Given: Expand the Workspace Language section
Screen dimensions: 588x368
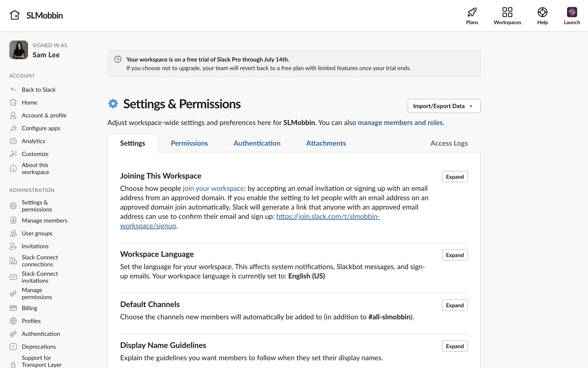Looking at the screenshot, I should (454, 255).
